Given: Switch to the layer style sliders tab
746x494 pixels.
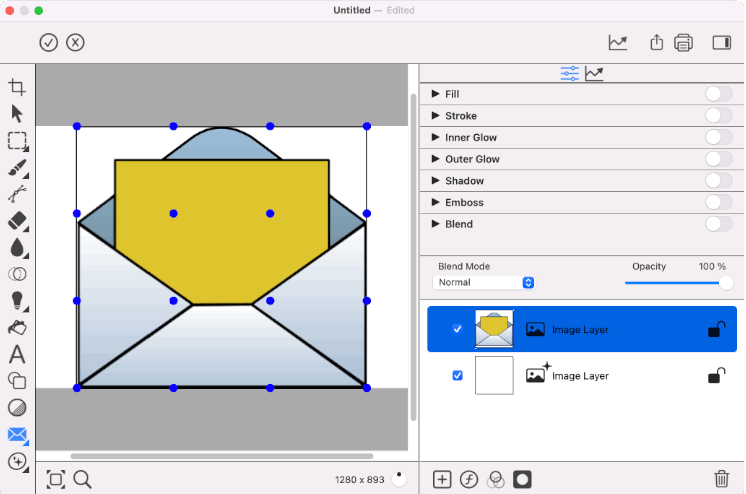Looking at the screenshot, I should [569, 73].
